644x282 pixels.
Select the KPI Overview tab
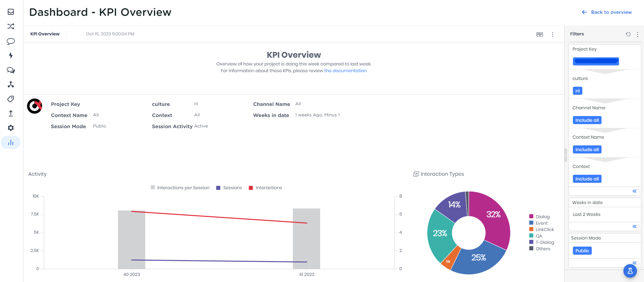(x=45, y=34)
